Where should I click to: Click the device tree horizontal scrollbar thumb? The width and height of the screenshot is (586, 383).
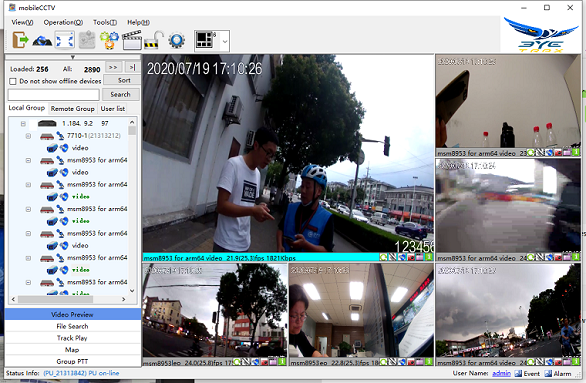[55, 299]
